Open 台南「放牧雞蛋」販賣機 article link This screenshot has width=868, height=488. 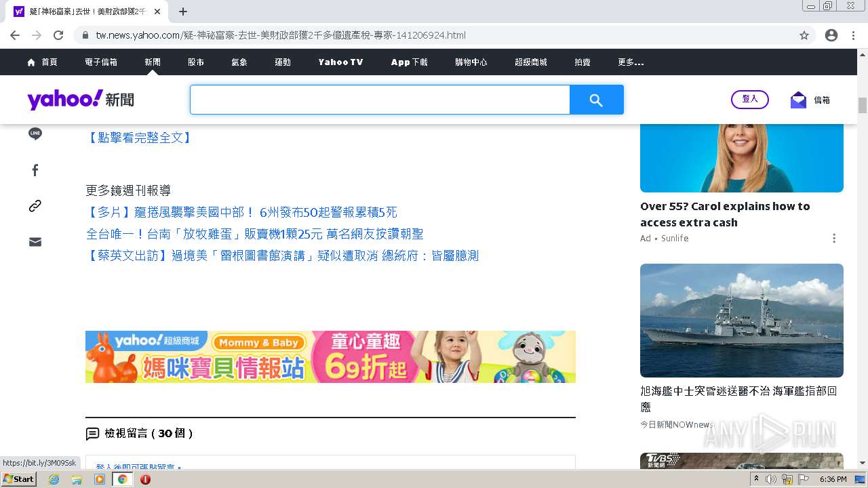[x=255, y=234]
